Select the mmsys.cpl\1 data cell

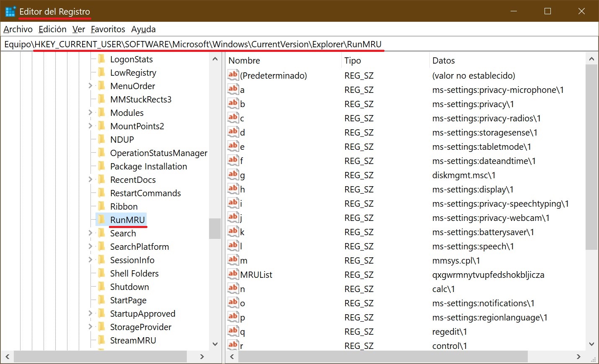point(456,260)
